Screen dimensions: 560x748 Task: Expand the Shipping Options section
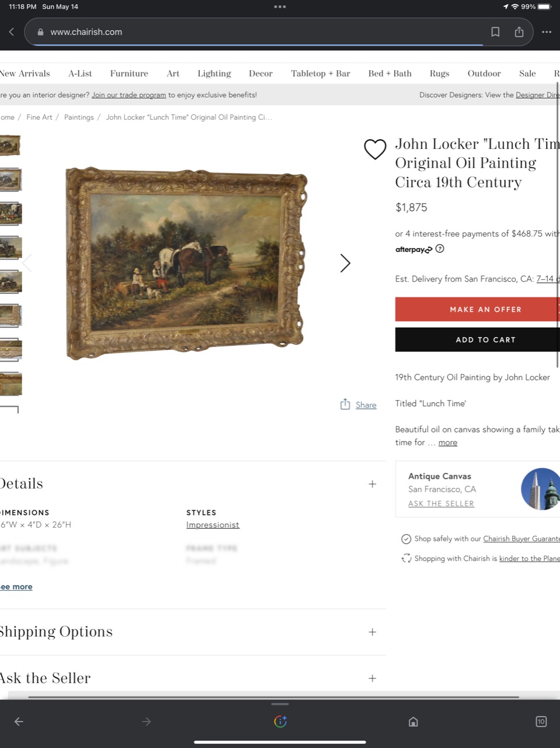pyautogui.click(x=373, y=632)
